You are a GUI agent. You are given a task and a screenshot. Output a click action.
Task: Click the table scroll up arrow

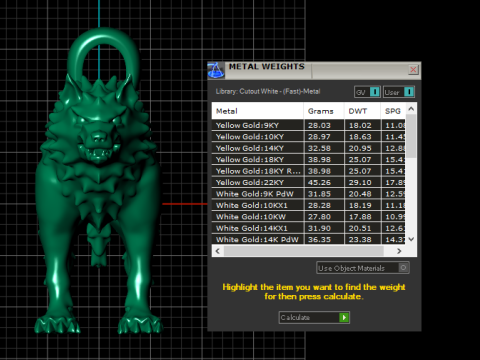click(x=411, y=109)
